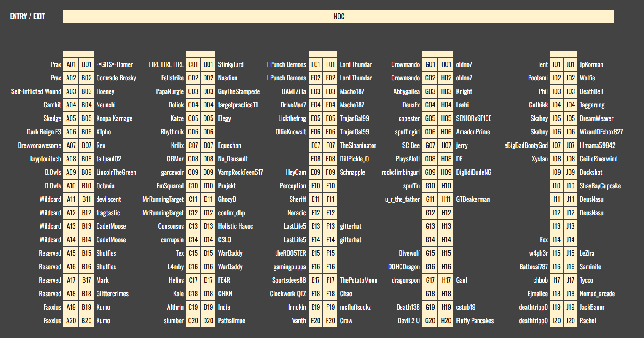Image resolution: width=644 pixels, height=338 pixels.
Task: Click seat B01 for -=GHS=-Homer
Action: 86,64
